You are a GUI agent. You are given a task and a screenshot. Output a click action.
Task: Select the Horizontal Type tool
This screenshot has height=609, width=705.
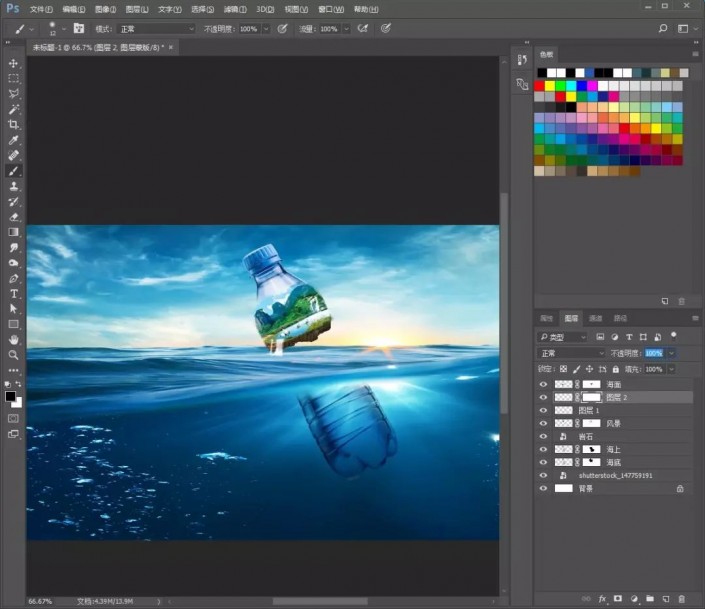[x=13, y=294]
